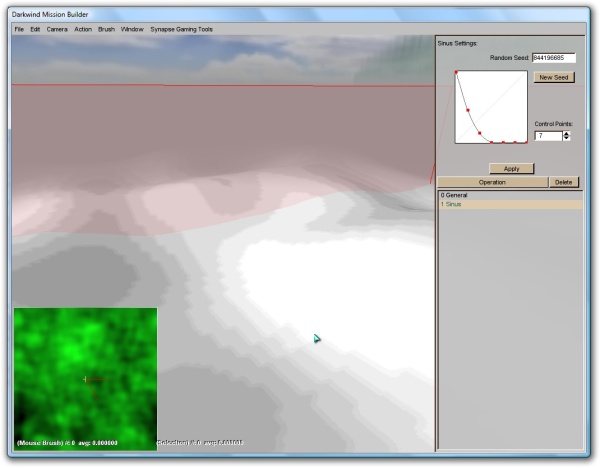The width and height of the screenshot is (600, 468).
Task: Click the Operation column header button
Action: (492, 182)
